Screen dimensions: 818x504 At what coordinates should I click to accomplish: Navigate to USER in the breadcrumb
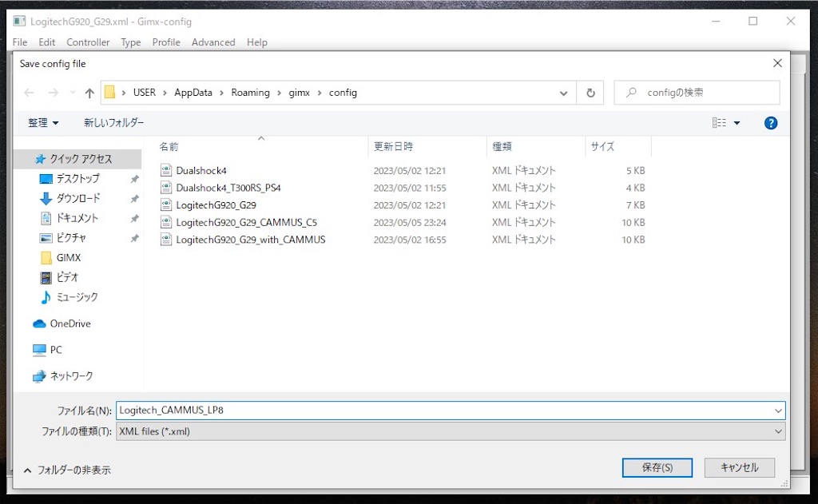pos(145,93)
